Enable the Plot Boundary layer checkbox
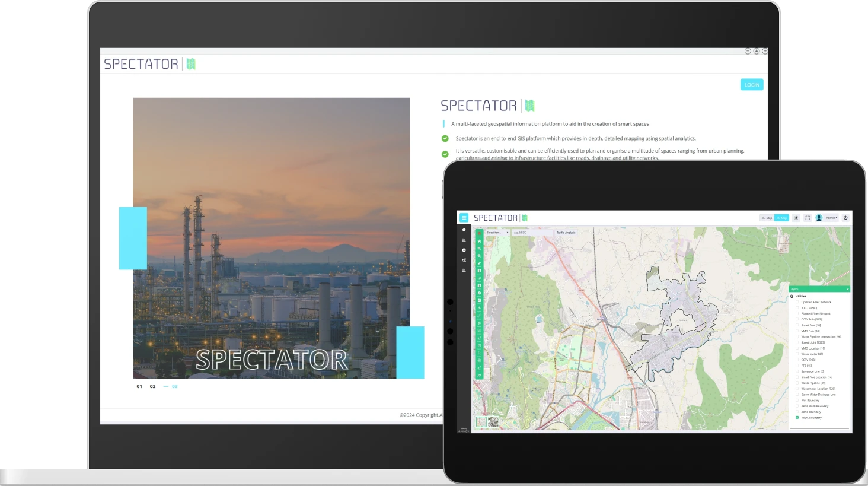Viewport: 868px width, 486px height. coord(797,401)
